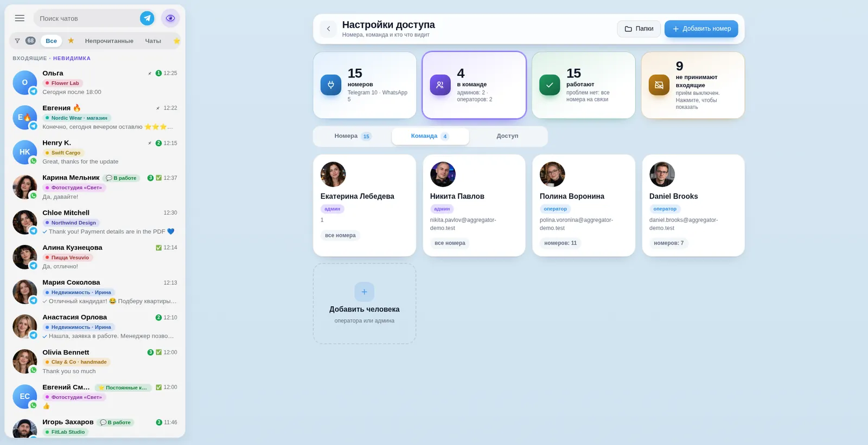Screen dimensions: 868x445
Task: Go back using the chevron arrow
Action: (328, 29)
